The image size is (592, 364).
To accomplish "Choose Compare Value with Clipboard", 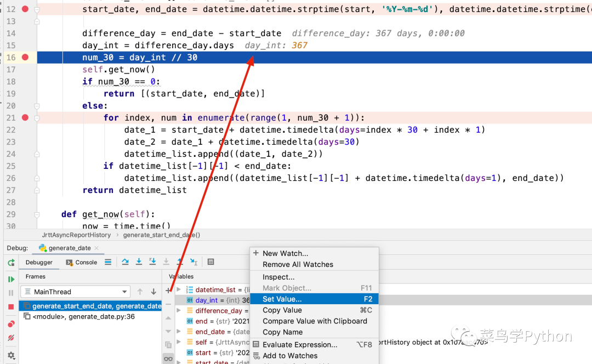I will click(314, 321).
